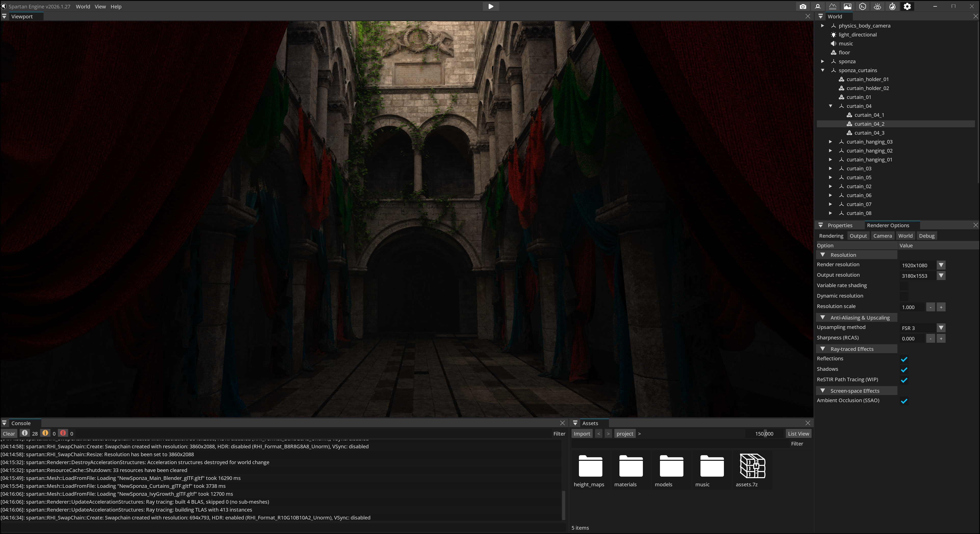Click the Clear console button
The width and height of the screenshot is (980, 534).
click(9, 434)
